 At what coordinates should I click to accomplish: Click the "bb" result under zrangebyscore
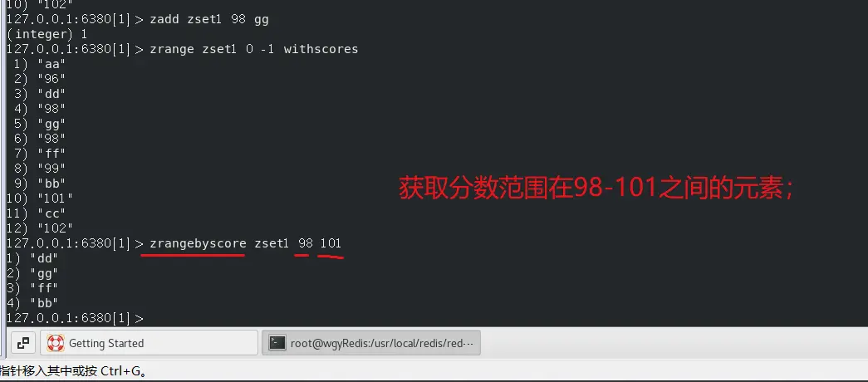44,303
